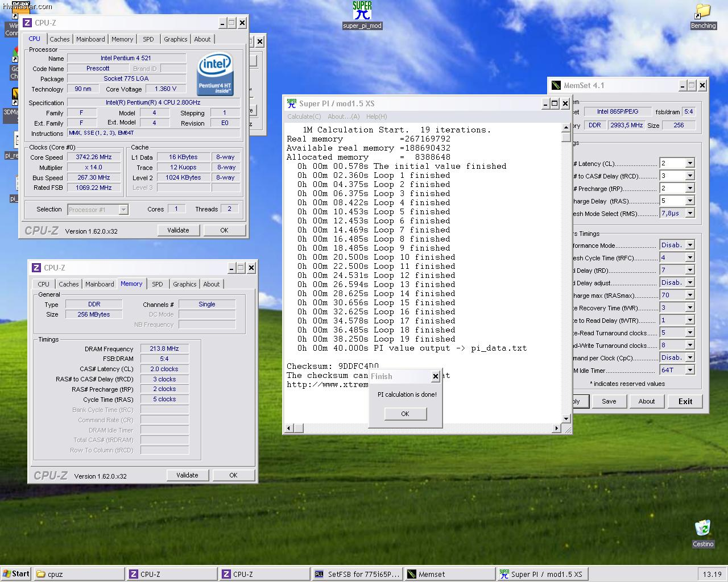The width and height of the screenshot is (728, 582).
Task: Click the Super PI title bar icon
Action: [x=292, y=103]
